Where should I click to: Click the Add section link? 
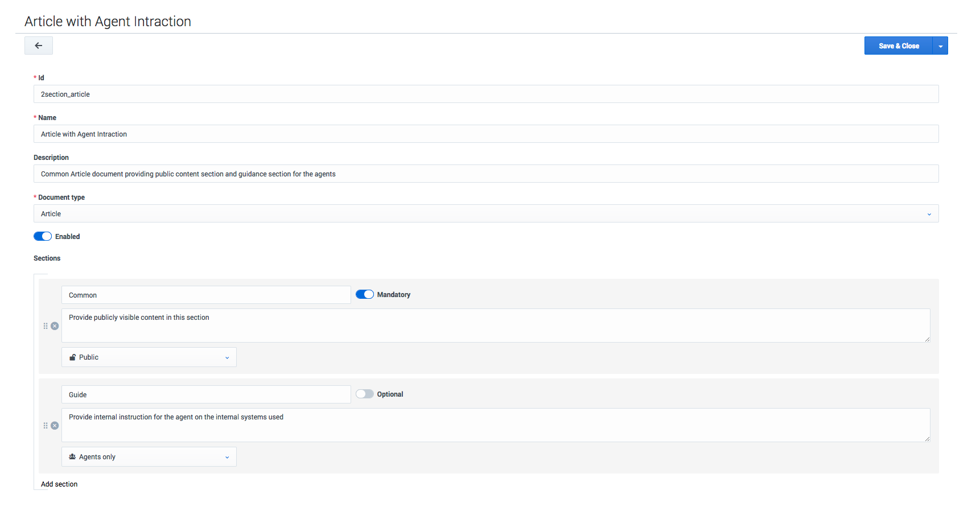pyautogui.click(x=59, y=484)
